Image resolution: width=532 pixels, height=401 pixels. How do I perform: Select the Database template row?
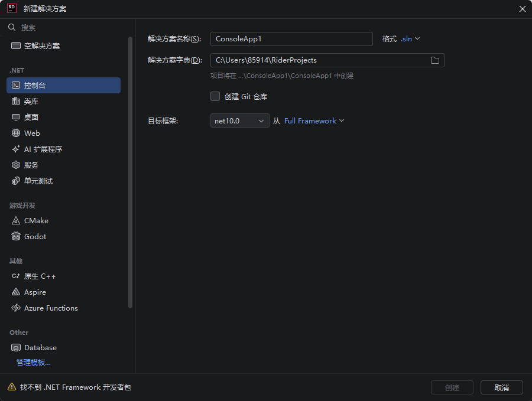63,347
